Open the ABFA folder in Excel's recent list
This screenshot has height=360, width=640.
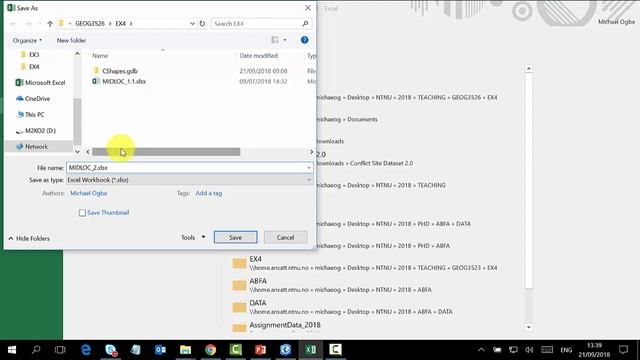(332, 285)
